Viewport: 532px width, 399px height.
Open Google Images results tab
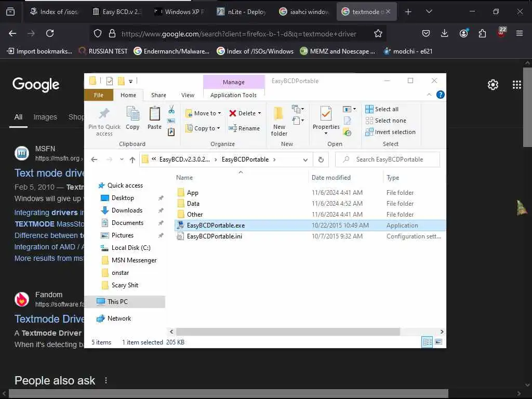pos(45,117)
